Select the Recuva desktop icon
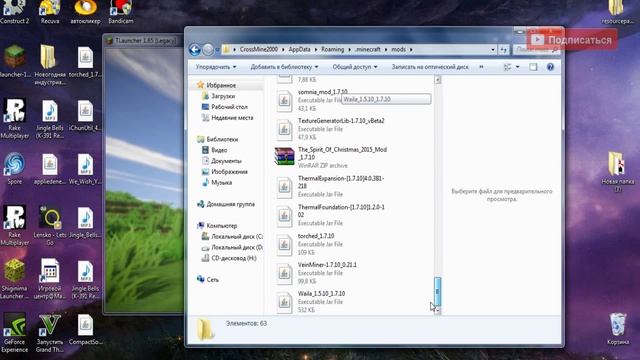The width and height of the screenshot is (640, 360). (x=50, y=13)
